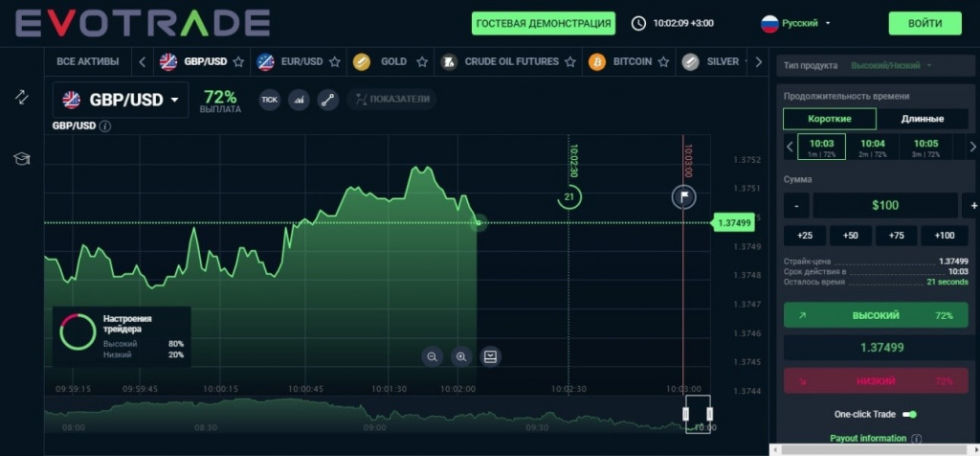Zoom in the chart magnifier icon
Image resolution: width=980 pixels, height=456 pixels.
pos(461,356)
